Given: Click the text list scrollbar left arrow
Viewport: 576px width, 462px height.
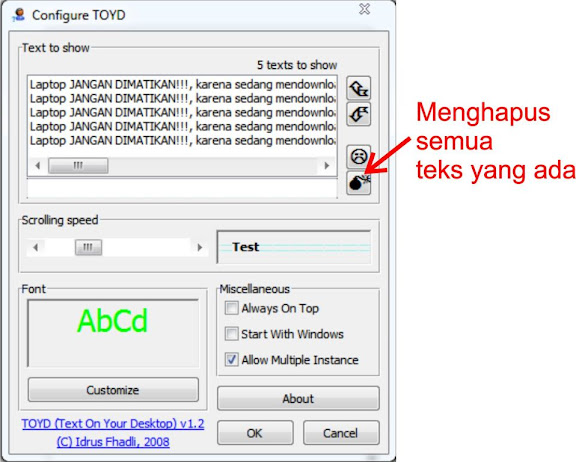Looking at the screenshot, I should click(37, 165).
